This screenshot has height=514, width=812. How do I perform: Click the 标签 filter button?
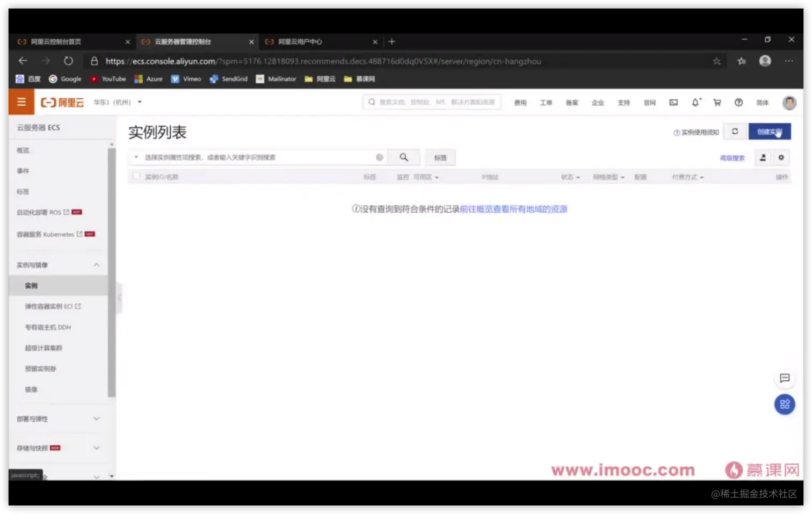pos(440,157)
